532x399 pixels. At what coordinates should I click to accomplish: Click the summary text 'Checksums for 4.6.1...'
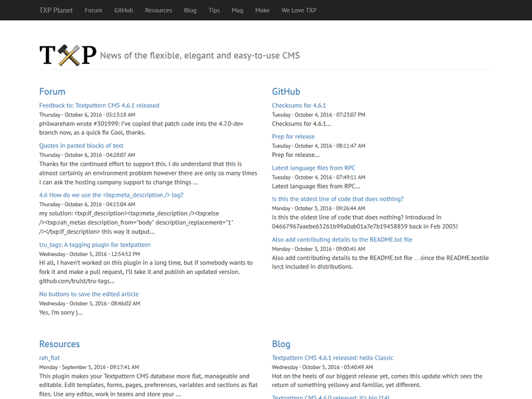pos(301,124)
